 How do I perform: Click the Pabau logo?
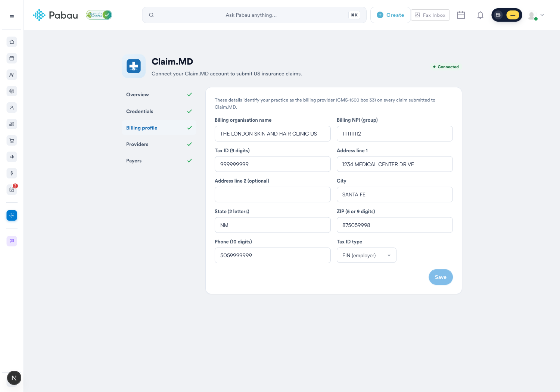coord(55,15)
